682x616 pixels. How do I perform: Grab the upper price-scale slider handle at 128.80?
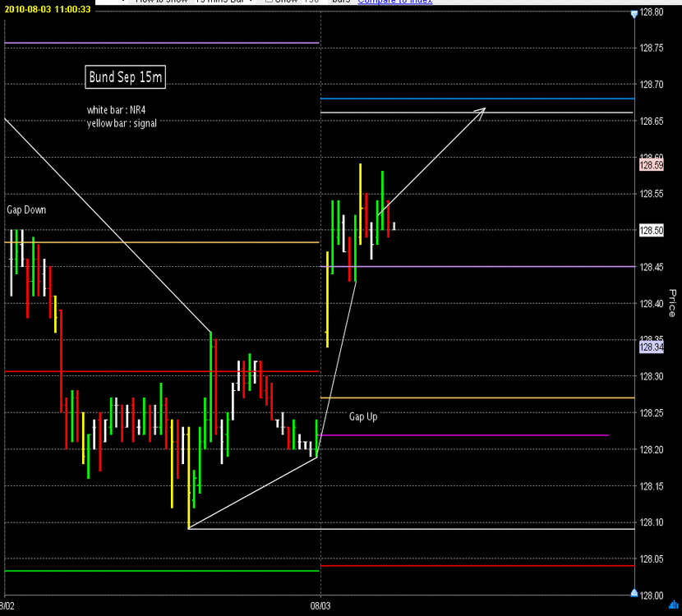634,14
